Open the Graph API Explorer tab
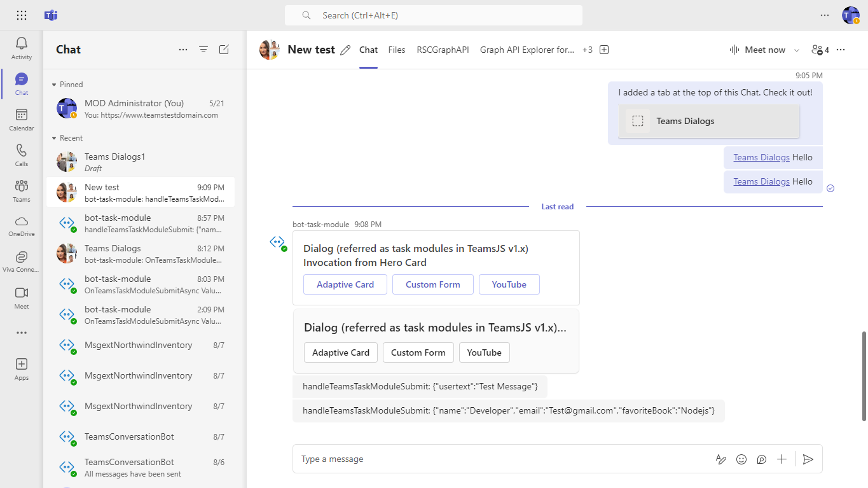 tap(527, 50)
